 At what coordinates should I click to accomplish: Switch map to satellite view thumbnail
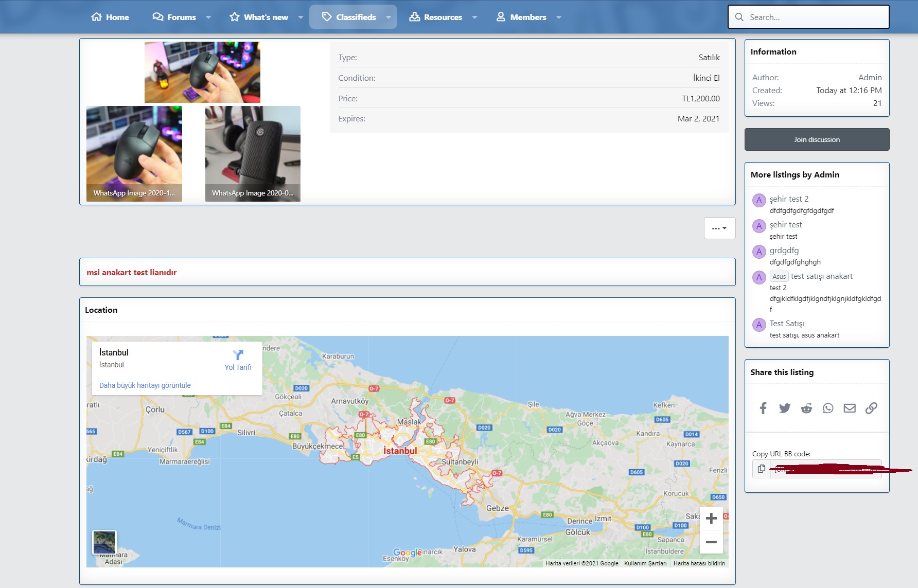[x=104, y=543]
